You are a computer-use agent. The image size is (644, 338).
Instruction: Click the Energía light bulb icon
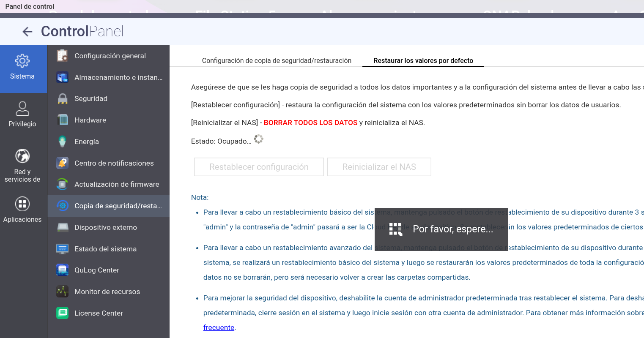pos(63,142)
